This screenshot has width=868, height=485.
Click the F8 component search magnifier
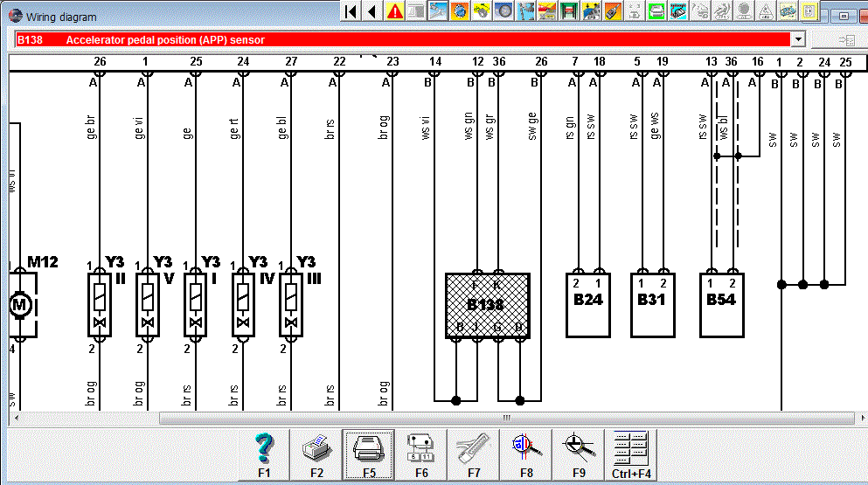click(524, 454)
